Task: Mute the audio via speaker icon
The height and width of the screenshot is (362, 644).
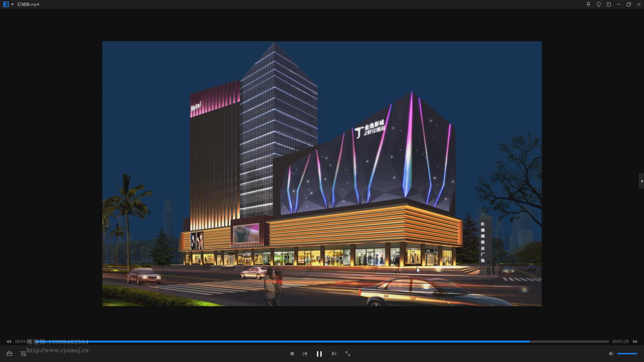Action: tap(611, 354)
